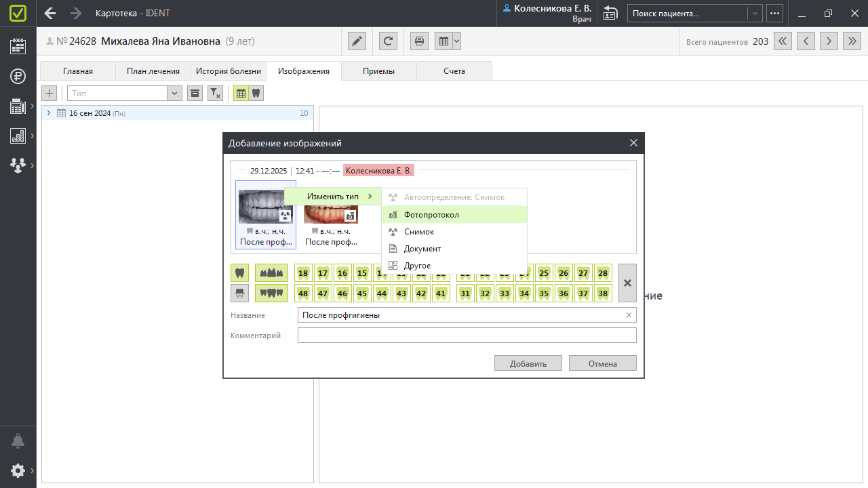Screen dimensions: 868x488
Task: Expand the 16 сен 2024 tree entry
Action: pos(49,113)
